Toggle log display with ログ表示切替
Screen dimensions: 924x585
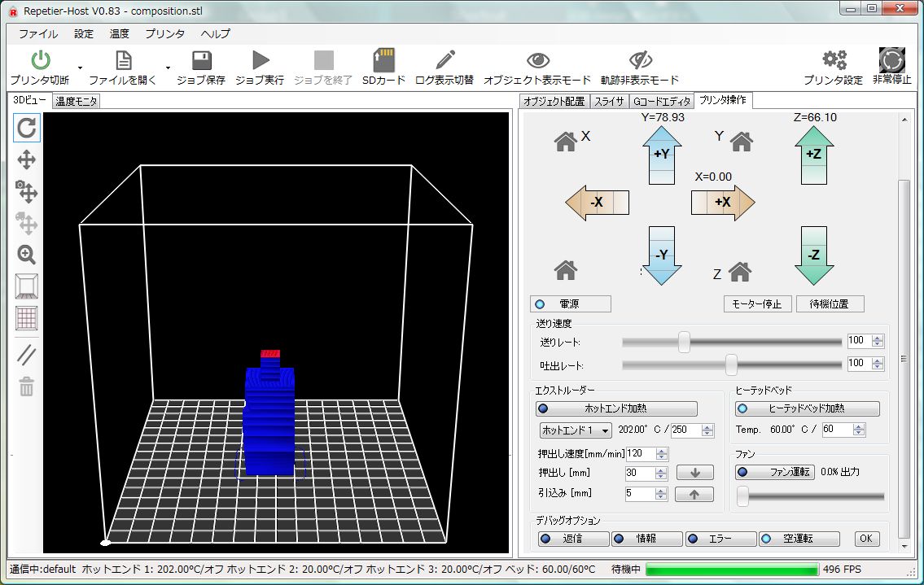(x=444, y=68)
